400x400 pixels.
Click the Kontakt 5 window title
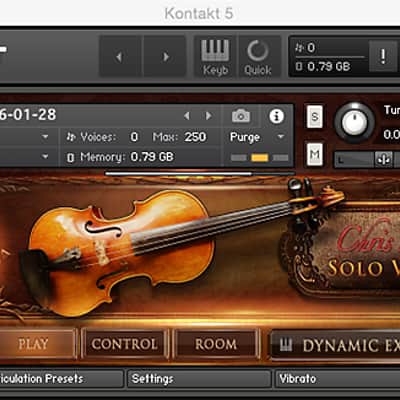(199, 13)
